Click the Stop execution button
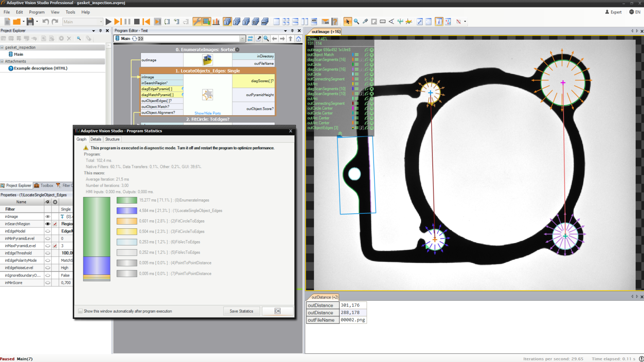 click(137, 21)
